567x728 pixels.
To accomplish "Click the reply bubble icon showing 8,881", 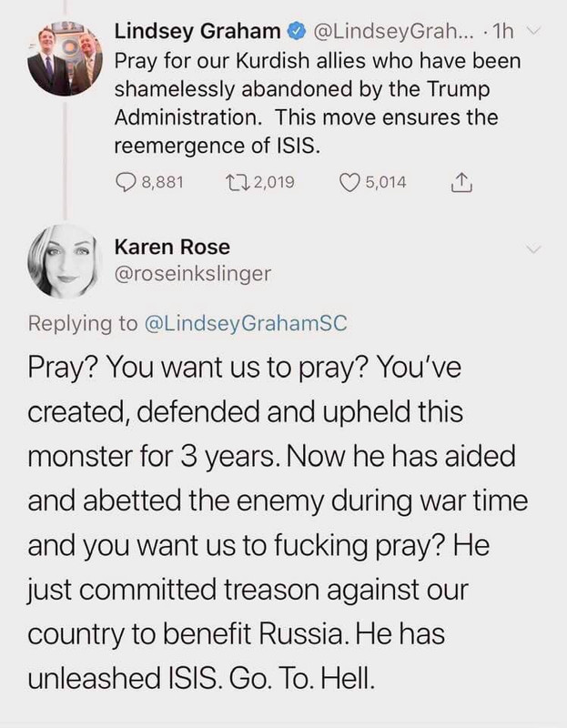I will pyautogui.click(x=125, y=182).
